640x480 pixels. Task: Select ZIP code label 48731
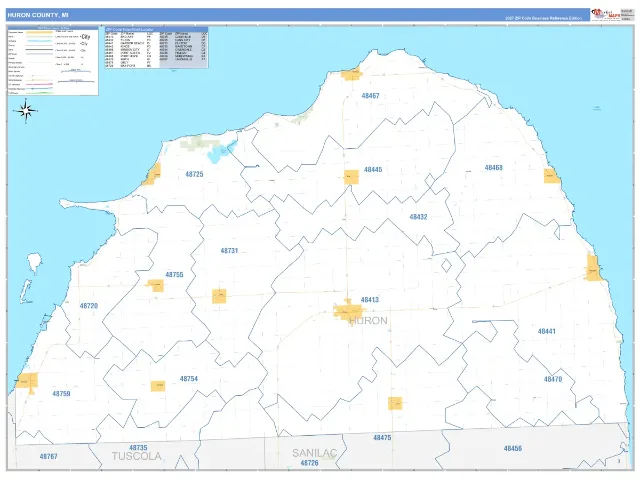(x=229, y=251)
